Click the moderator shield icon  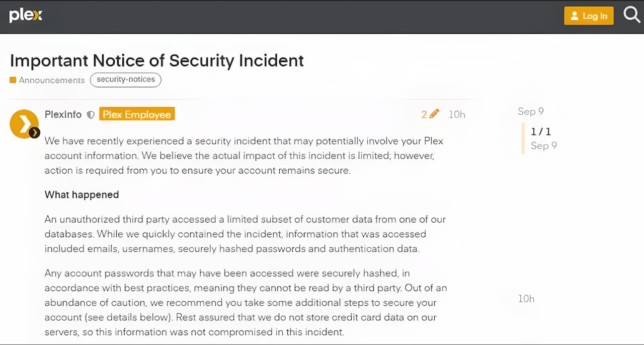point(91,115)
